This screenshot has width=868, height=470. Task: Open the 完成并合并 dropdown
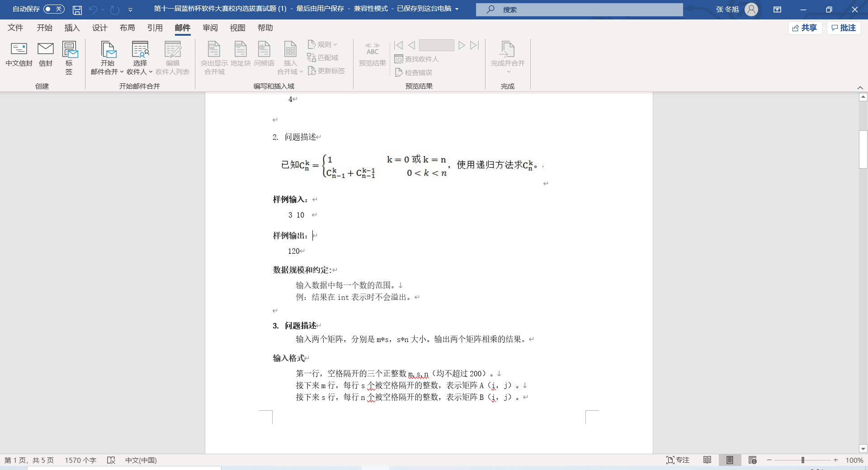coord(508,58)
